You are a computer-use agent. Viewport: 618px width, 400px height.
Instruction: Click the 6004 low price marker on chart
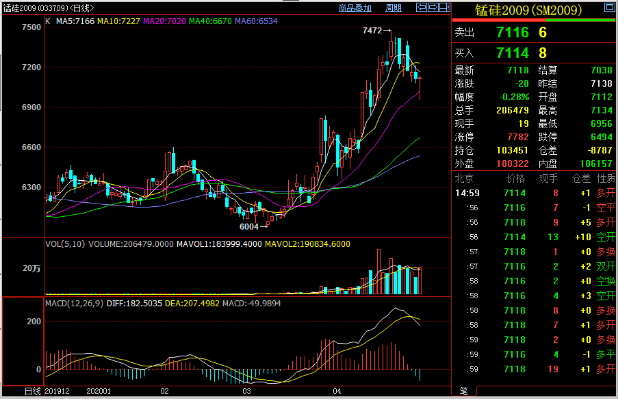(x=250, y=226)
